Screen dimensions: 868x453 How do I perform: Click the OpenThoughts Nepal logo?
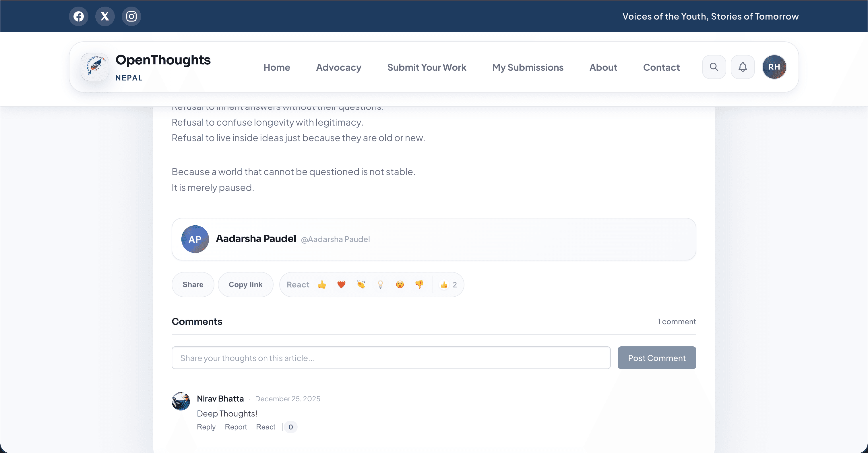click(95, 66)
